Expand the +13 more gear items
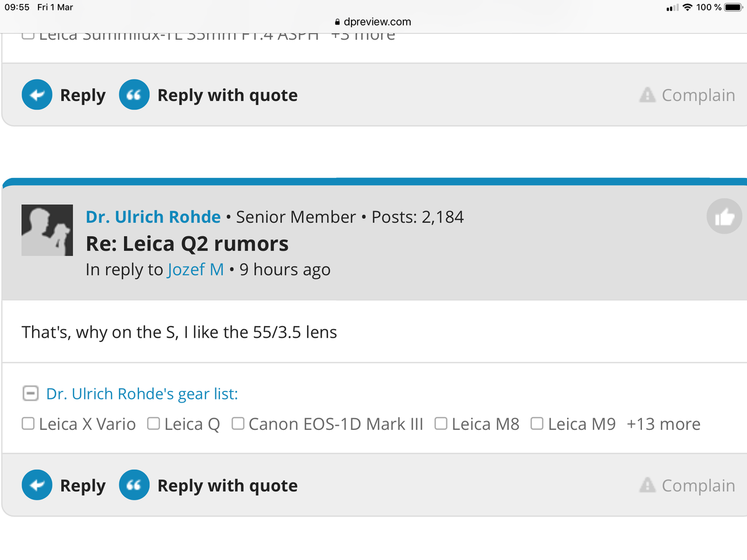The image size is (747, 560). 663,424
